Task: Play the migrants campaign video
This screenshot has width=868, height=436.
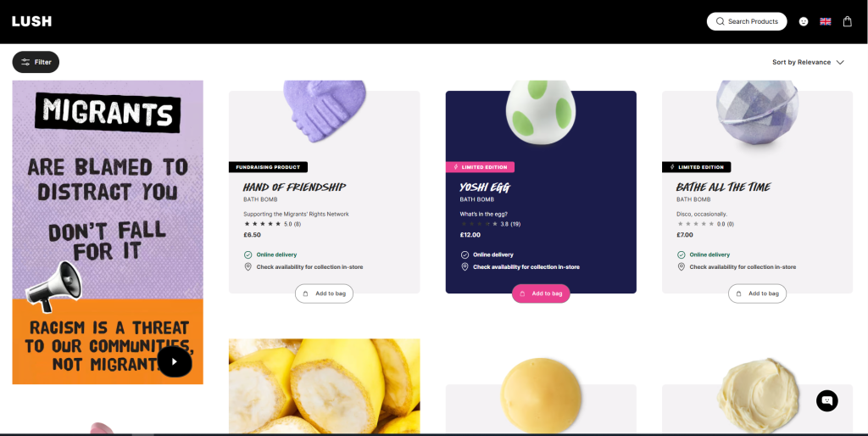Action: [x=175, y=361]
